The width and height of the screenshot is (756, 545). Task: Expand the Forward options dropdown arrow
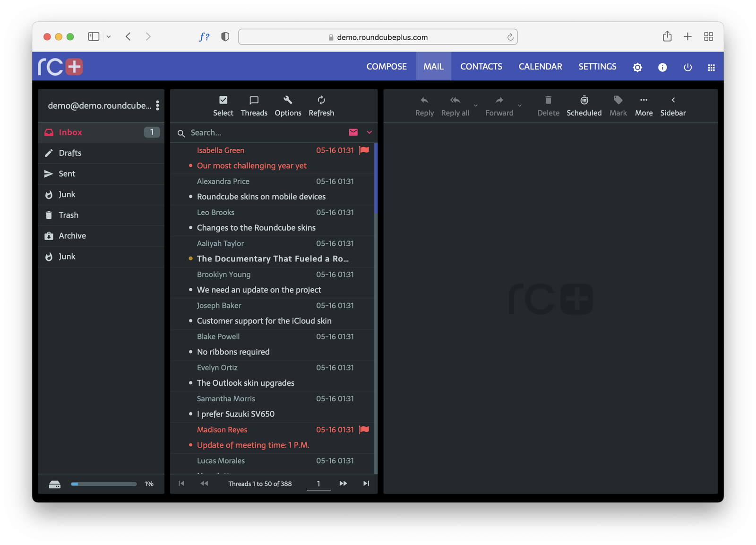(520, 105)
